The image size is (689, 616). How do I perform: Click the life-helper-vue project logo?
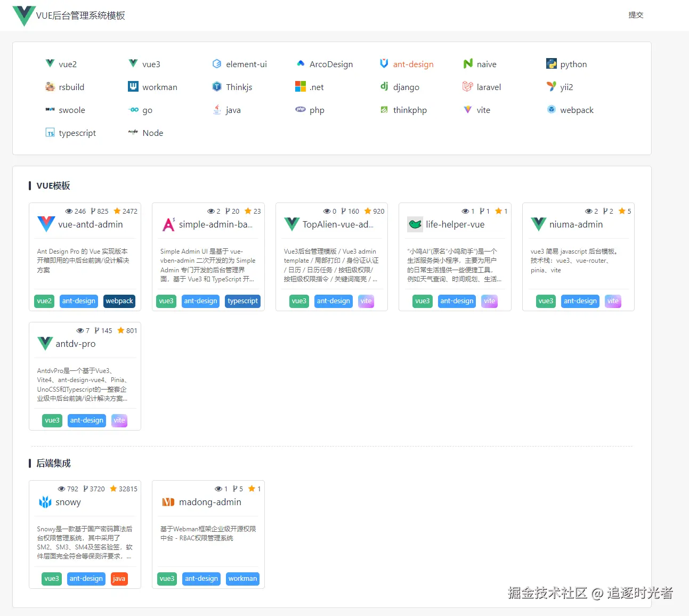pos(415,224)
